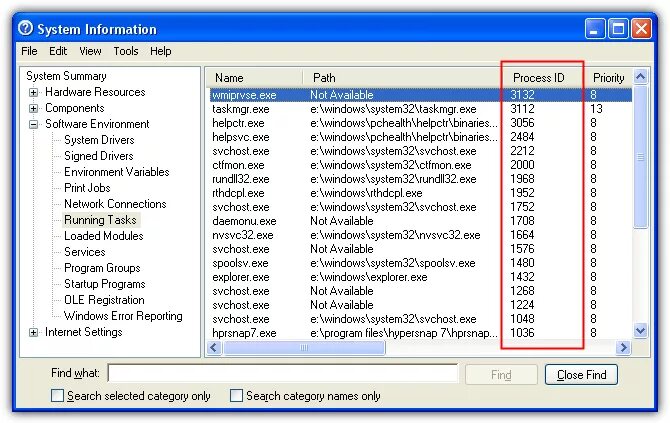Select the helpsvc.exe row
Image resolution: width=670 pixels, height=423 pixels.
pos(420,137)
